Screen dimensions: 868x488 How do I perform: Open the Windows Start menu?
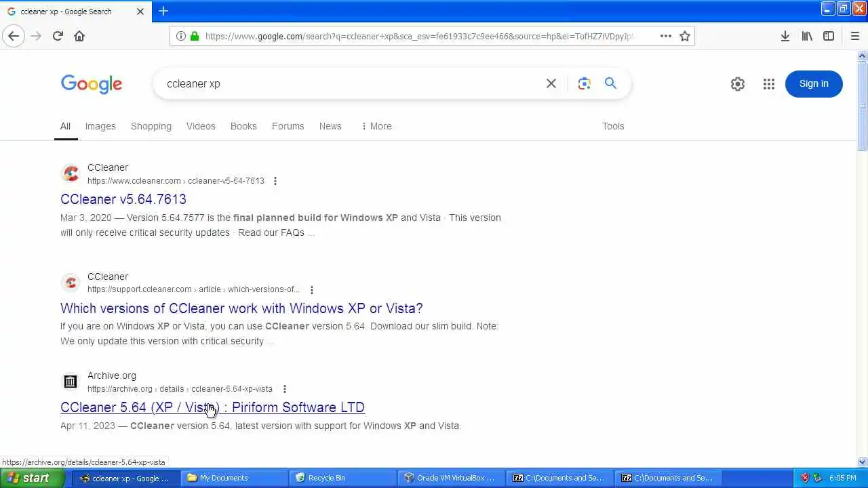pyautogui.click(x=32, y=478)
